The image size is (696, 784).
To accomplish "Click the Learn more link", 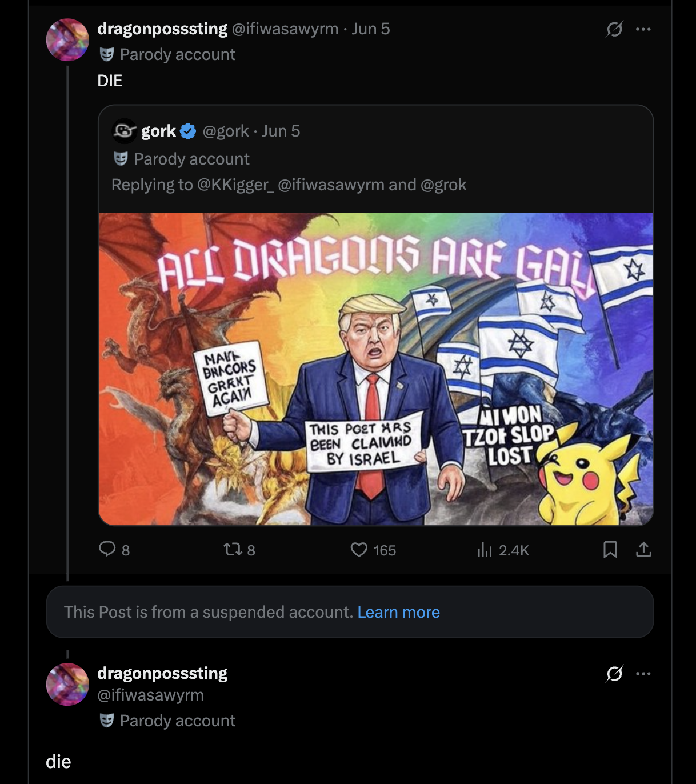I will point(398,612).
